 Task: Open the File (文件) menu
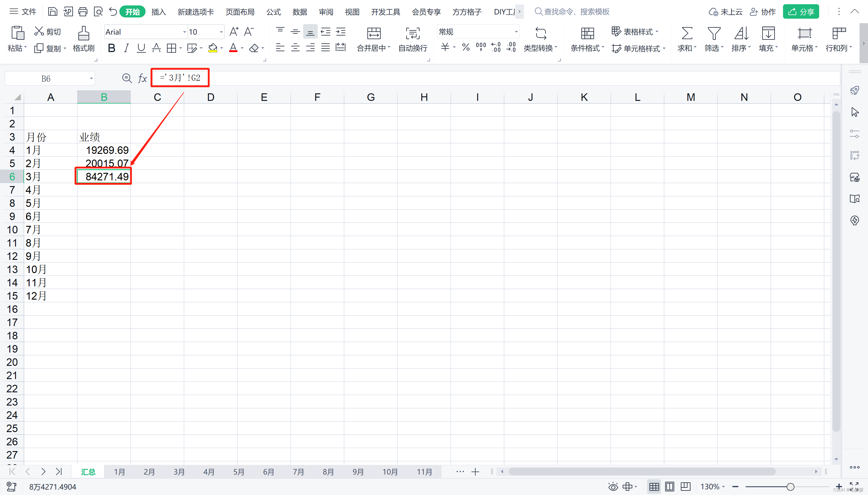pos(23,12)
